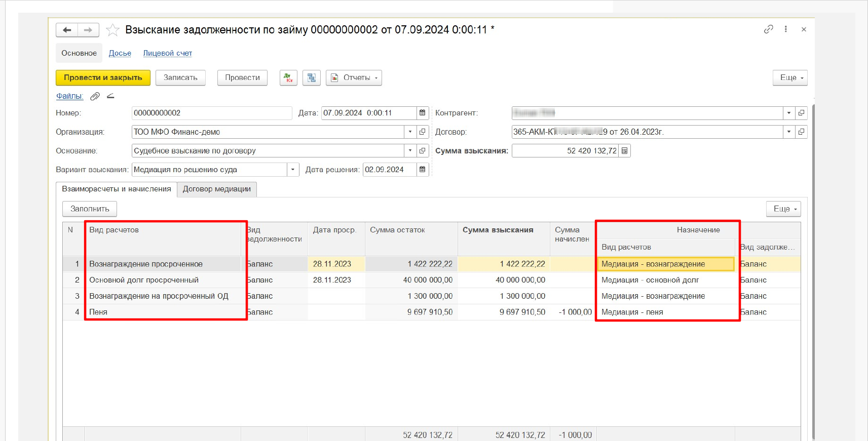Open the top Еще menu
This screenshot has width=868, height=441.
pos(790,77)
